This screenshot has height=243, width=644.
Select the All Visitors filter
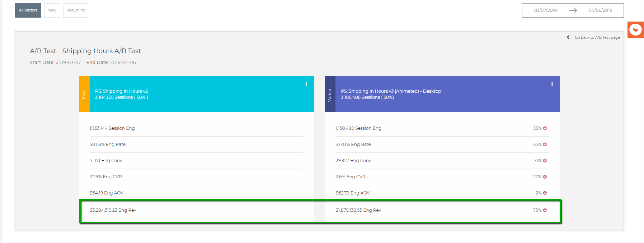click(x=28, y=10)
